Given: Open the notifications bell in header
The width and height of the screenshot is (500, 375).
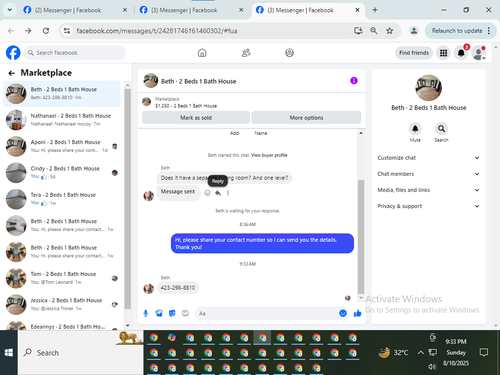Looking at the screenshot, I should pos(461,53).
